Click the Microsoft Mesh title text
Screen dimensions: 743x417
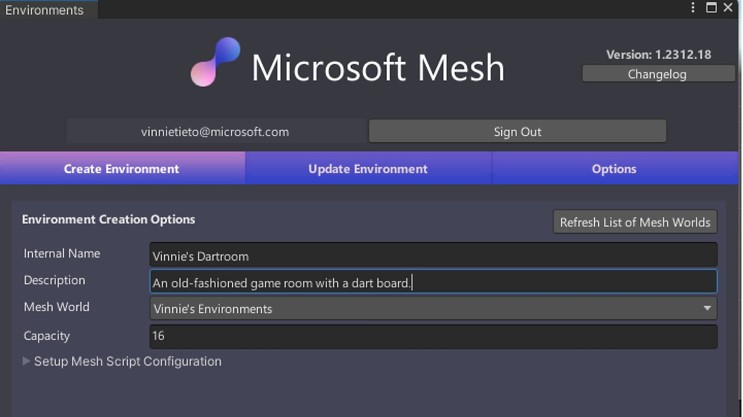point(378,67)
